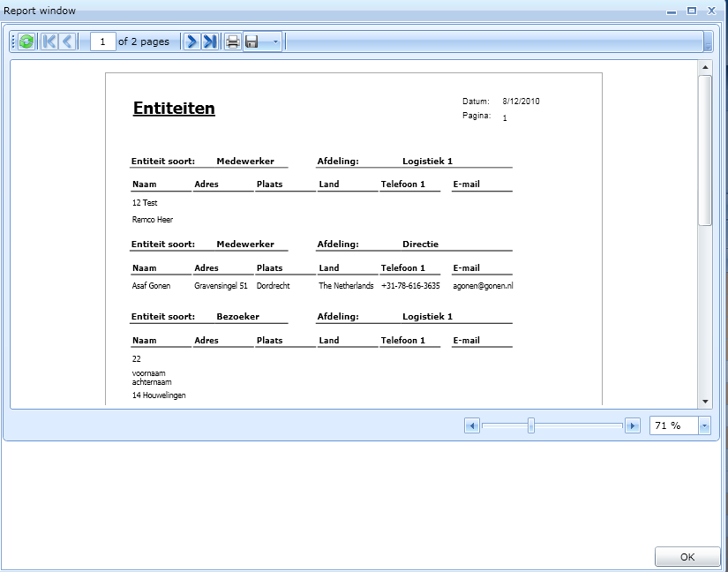This screenshot has height=572, width=728.
Task: Open the export format dropdown arrow
Action: [274, 41]
